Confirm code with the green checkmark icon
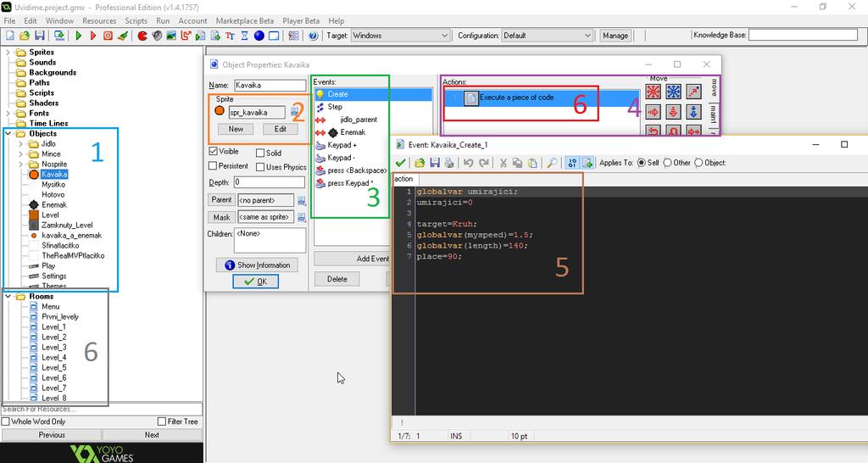This screenshot has height=463, width=868. coord(400,163)
